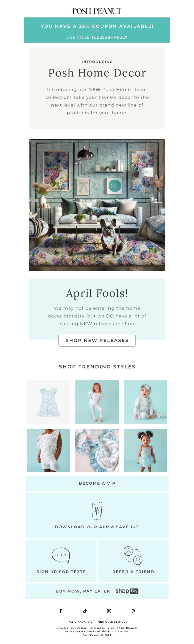Click Shop New Releases button
This screenshot has height=644, width=194.
pyautogui.click(x=97, y=340)
